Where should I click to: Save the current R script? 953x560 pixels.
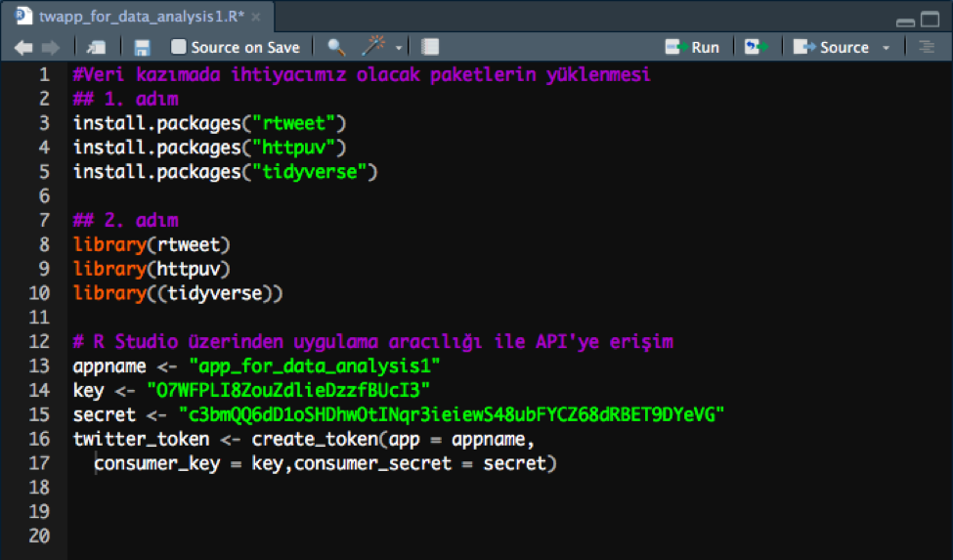coord(142,47)
